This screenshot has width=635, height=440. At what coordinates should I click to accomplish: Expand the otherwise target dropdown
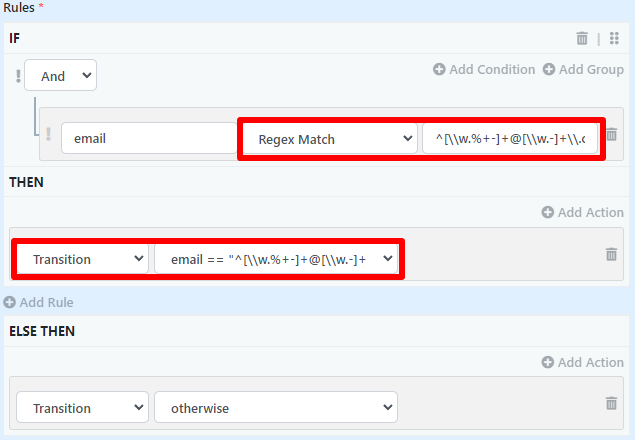coord(276,408)
